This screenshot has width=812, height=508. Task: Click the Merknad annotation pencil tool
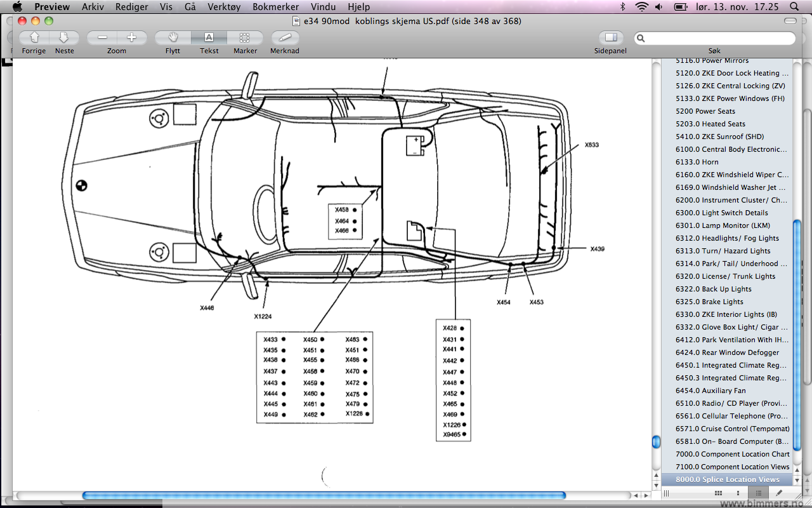[x=285, y=38]
